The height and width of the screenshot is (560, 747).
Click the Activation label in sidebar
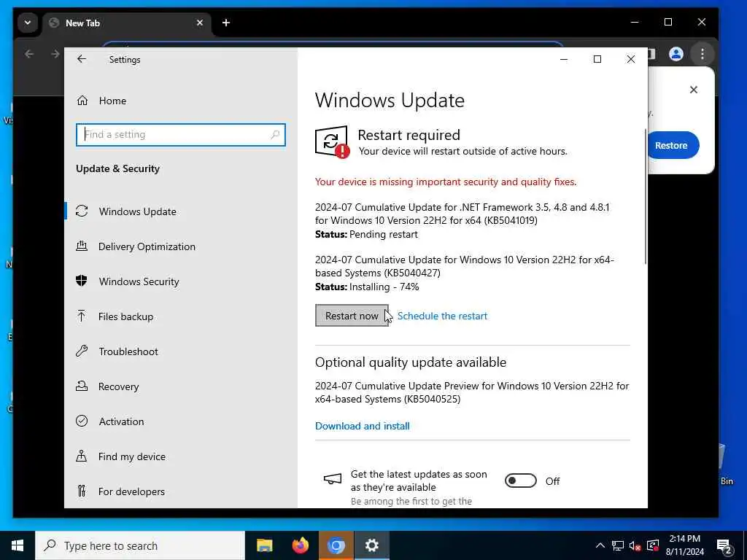click(121, 421)
